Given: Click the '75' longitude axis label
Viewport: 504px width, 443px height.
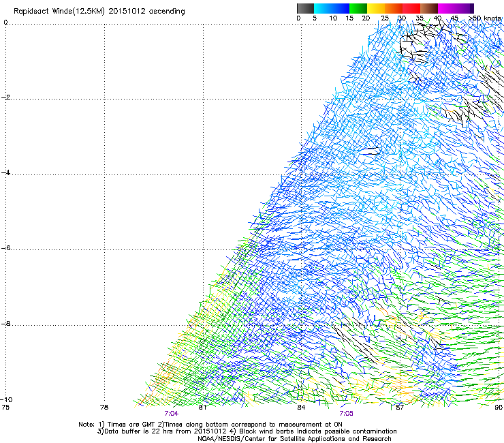Looking at the screenshot, I should (x=5, y=408).
